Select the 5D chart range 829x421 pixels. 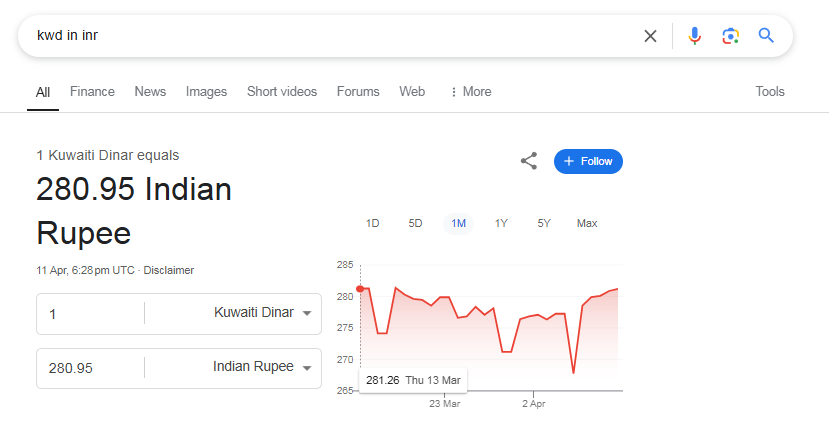pyautogui.click(x=416, y=223)
